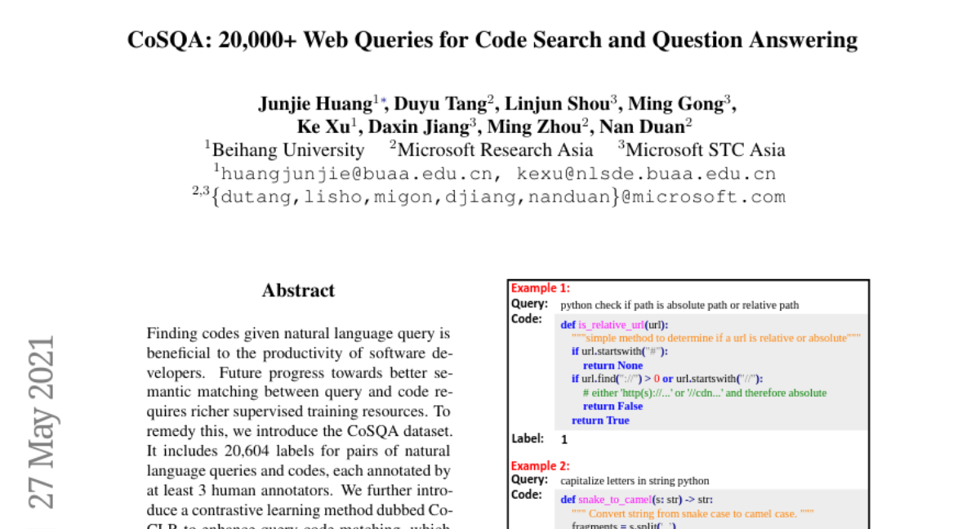Click author name Junjie Huang
Image resolution: width=980 pixels, height=529 pixels.
tap(314, 104)
